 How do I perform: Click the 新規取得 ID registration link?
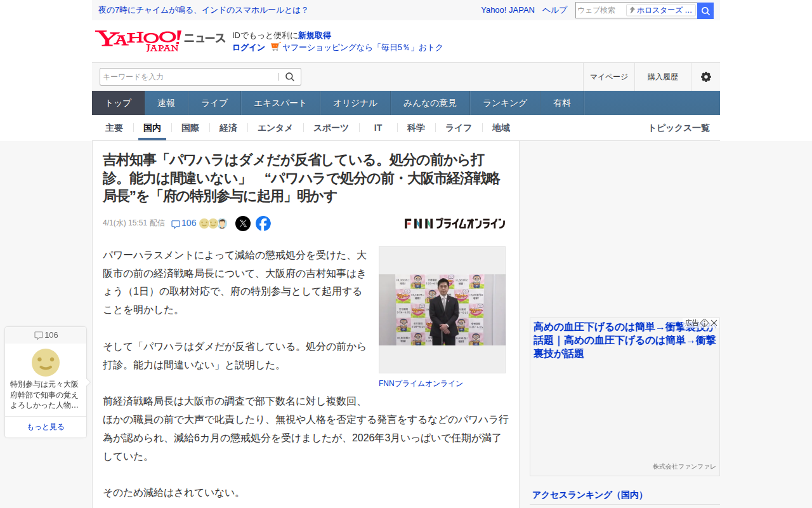pyautogui.click(x=315, y=36)
